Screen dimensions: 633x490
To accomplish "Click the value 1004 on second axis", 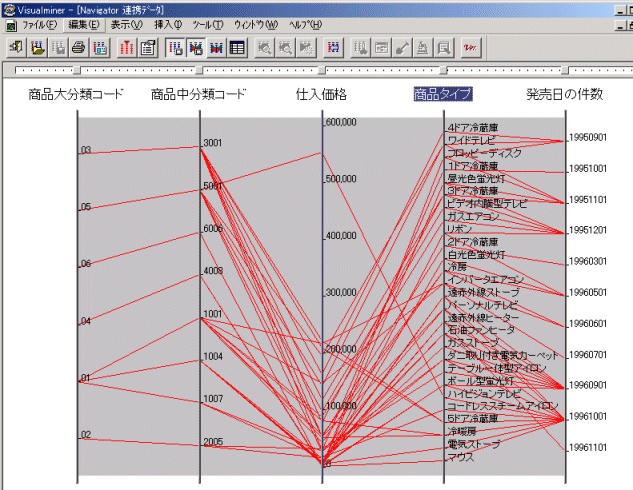I will click(x=213, y=356).
